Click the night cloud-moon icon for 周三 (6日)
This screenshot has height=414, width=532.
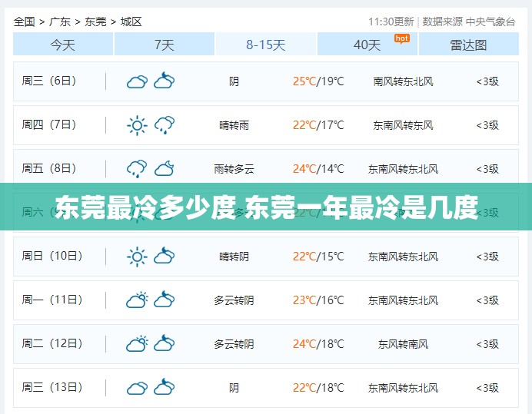click(165, 81)
